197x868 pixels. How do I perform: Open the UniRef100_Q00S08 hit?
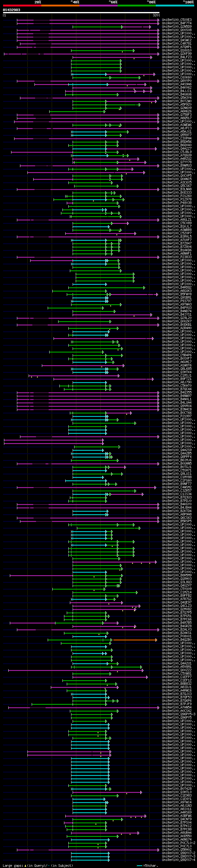pyautogui.click(x=177, y=30)
